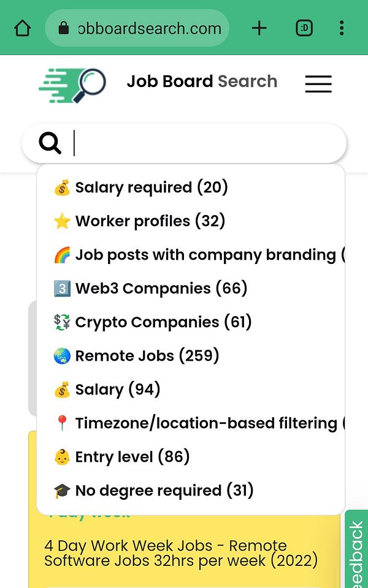Open the hamburger navigation menu
Viewport: 368px width, 588px height.
[318, 84]
